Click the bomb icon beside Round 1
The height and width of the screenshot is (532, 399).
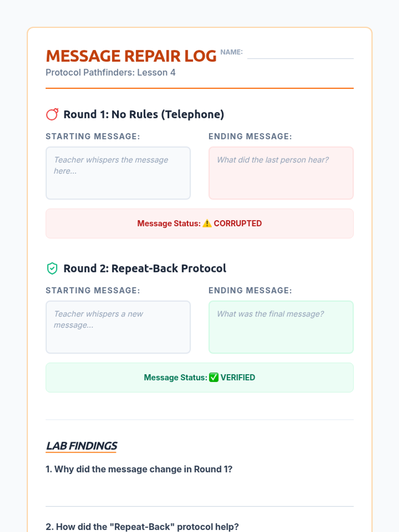point(52,114)
